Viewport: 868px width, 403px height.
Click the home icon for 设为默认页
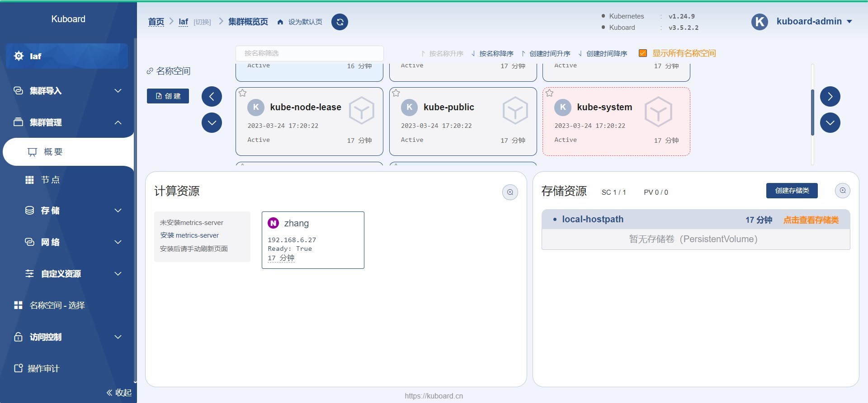pos(280,22)
